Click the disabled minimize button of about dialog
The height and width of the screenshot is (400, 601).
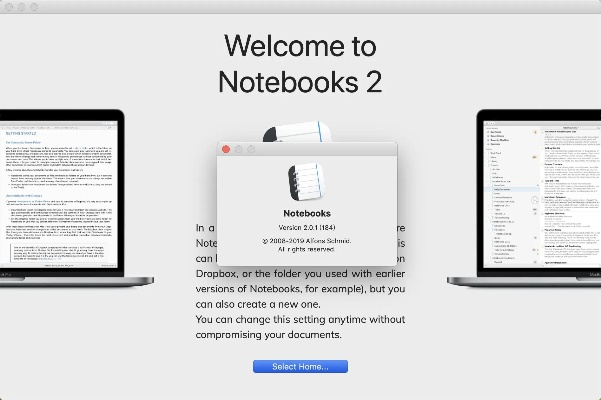pyautogui.click(x=238, y=149)
